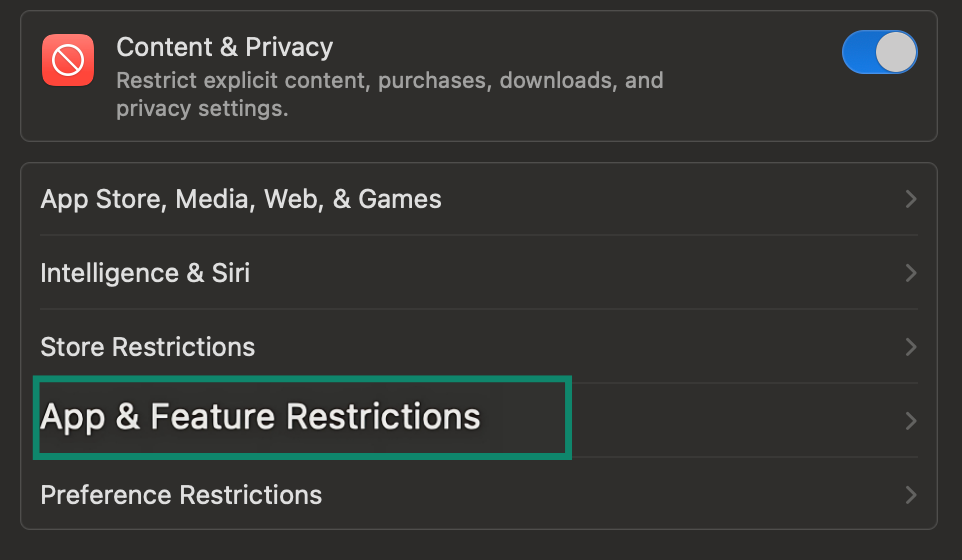The width and height of the screenshot is (962, 560).
Task: Click blank space in the Preference Restrictions row
Action: coord(610,495)
